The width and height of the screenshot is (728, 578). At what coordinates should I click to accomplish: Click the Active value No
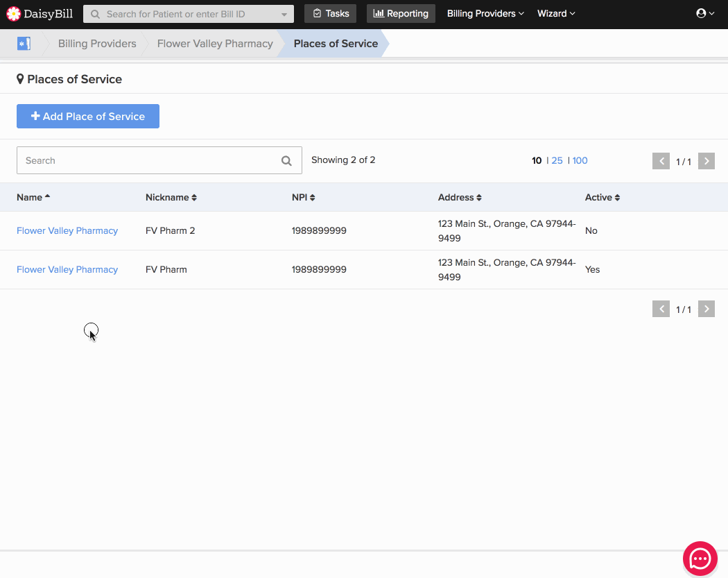click(x=591, y=231)
